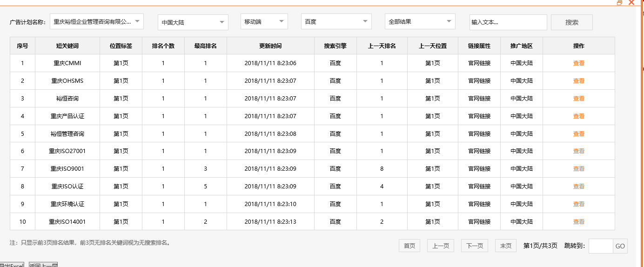Screen dimensions: 644x267
Task: Click update time 2018/11/11 8:23:13
Action: [x=270, y=222]
